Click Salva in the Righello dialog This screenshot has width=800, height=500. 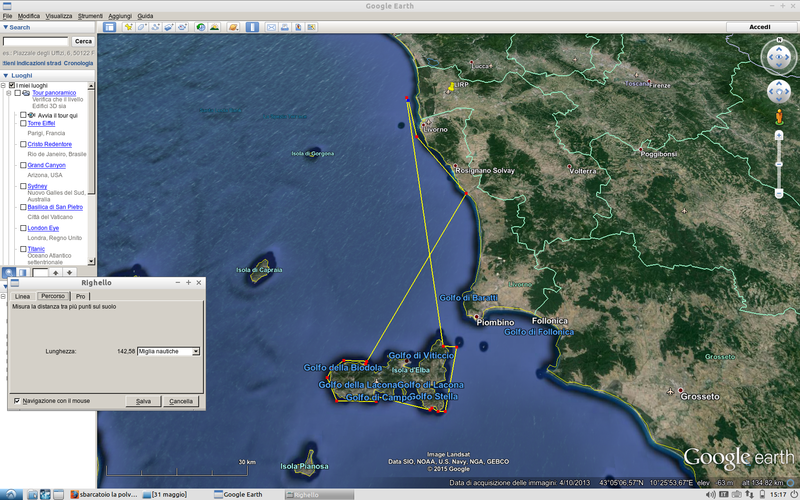tap(143, 402)
